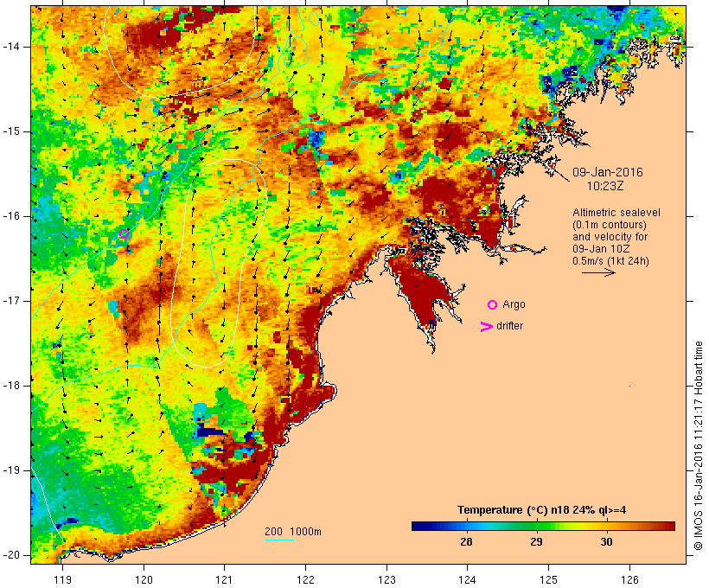This screenshot has width=709, height=588.
Task: Click latitude axis label "-14"
Action: tap(11, 47)
